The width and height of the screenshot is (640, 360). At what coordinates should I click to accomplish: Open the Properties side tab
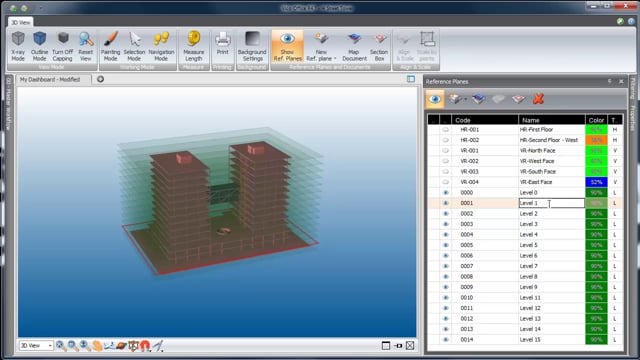coord(633,118)
